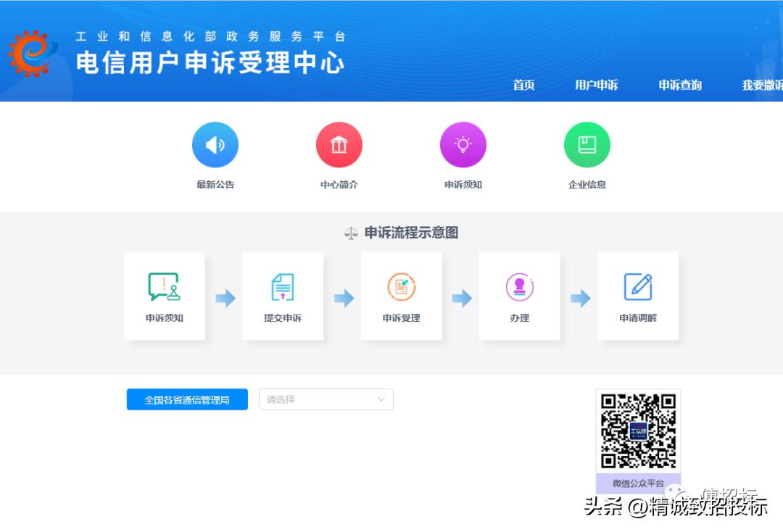Select the 申请调解 mediation pencil icon

[x=637, y=288]
